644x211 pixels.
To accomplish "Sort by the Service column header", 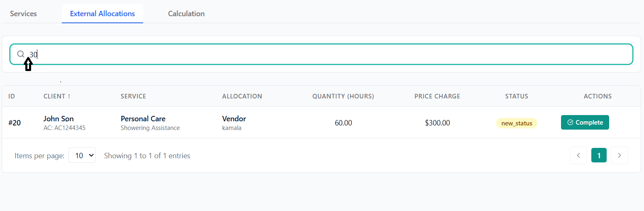I will pyautogui.click(x=133, y=96).
